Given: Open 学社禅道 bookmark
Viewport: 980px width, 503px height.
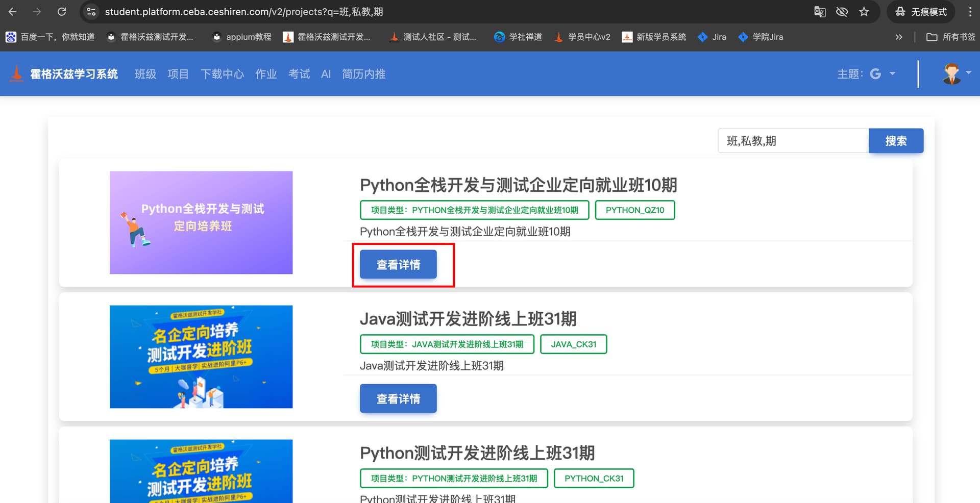Looking at the screenshot, I should coord(518,37).
